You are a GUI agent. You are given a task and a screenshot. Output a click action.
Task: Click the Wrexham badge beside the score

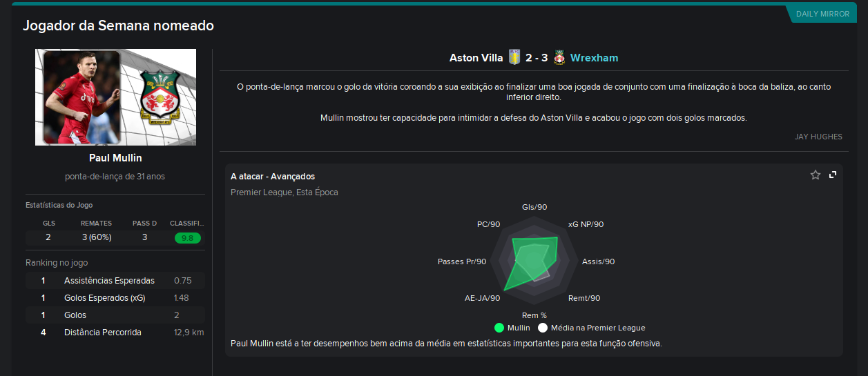(x=559, y=57)
